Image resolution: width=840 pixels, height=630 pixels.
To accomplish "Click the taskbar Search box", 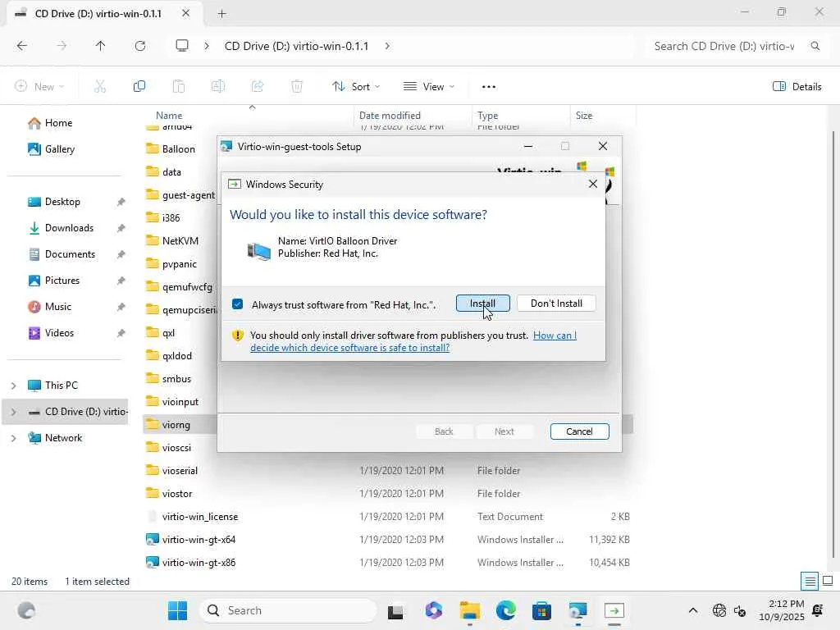I will [x=288, y=610].
